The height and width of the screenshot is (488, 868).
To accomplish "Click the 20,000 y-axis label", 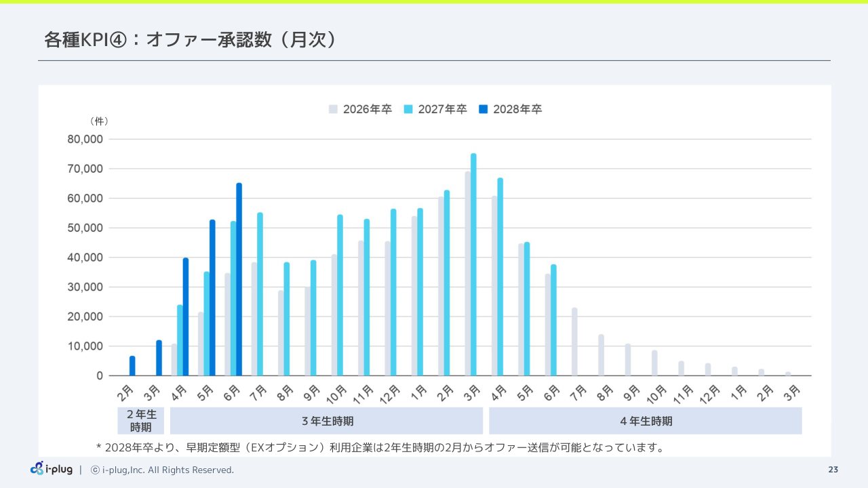I will point(85,317).
